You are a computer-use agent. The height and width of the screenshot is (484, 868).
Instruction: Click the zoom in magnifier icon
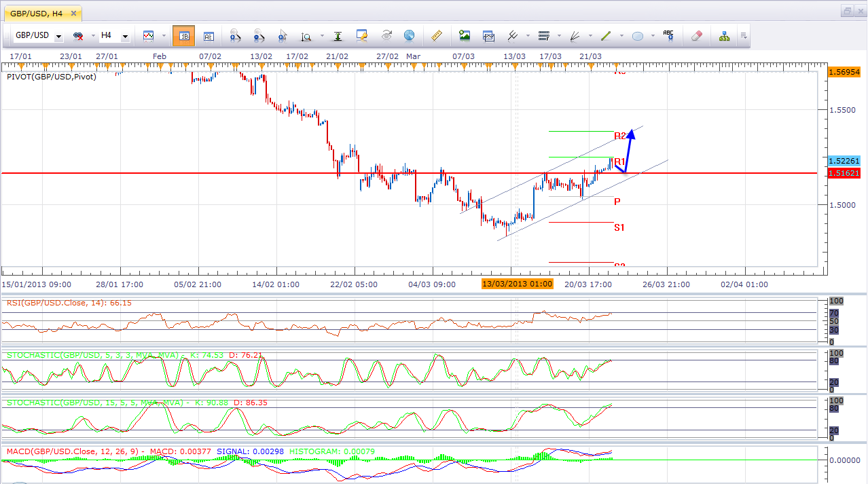(236, 35)
